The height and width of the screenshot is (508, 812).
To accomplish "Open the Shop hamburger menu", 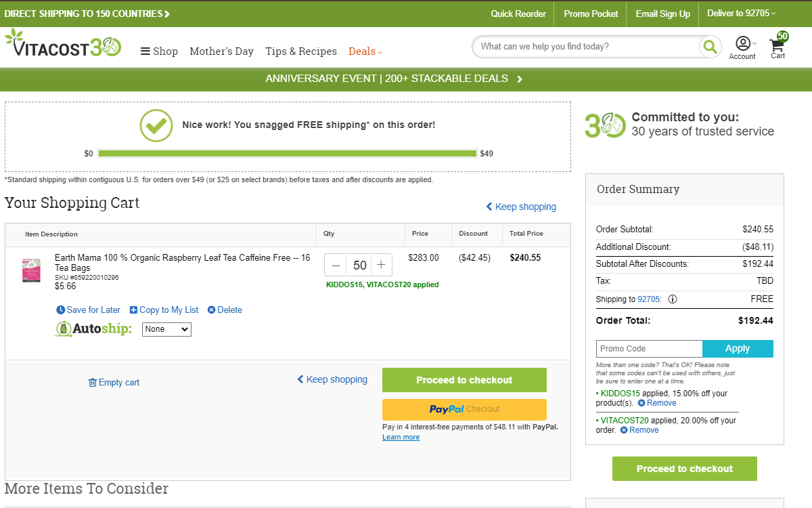I will click(159, 51).
